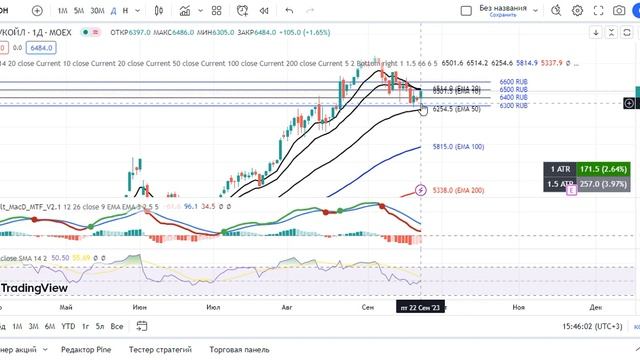
Task: Expand the layout name dropdown chevron
Action: click(x=536, y=11)
